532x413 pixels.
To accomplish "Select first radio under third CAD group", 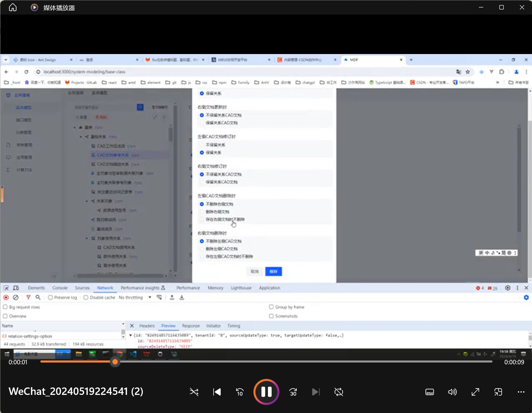I will click(x=202, y=145).
